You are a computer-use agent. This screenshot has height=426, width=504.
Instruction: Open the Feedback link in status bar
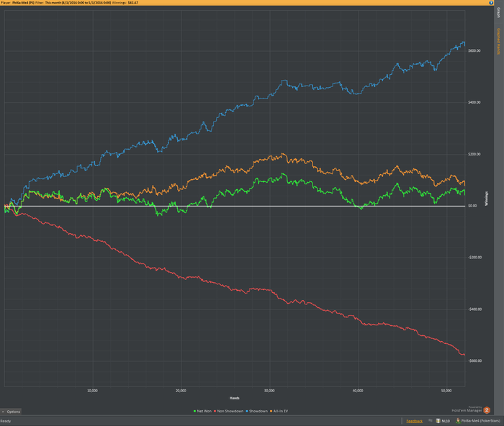(414, 421)
